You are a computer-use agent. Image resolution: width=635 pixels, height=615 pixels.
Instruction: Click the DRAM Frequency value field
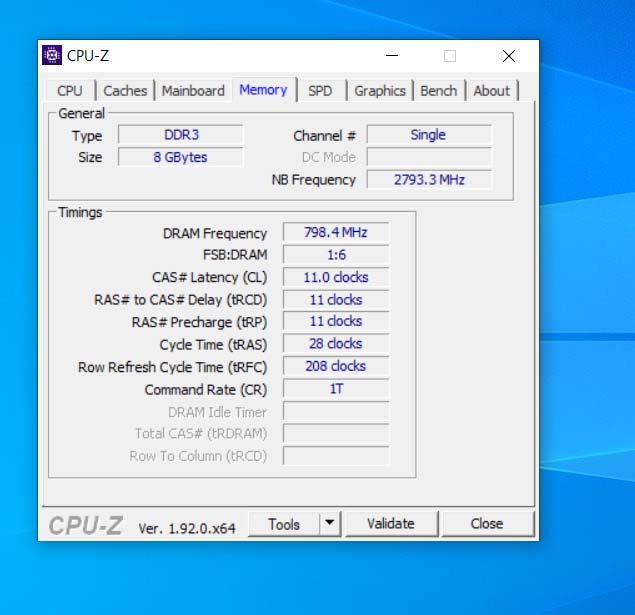[x=335, y=232]
